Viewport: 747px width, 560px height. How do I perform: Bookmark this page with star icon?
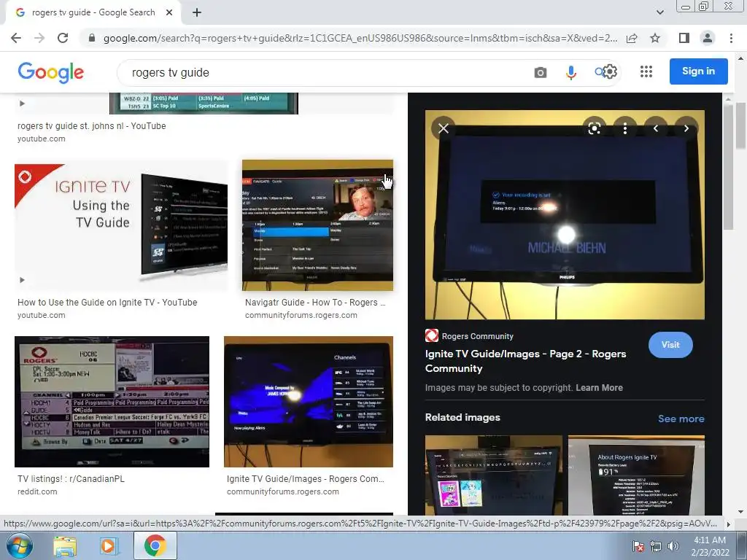(x=655, y=38)
